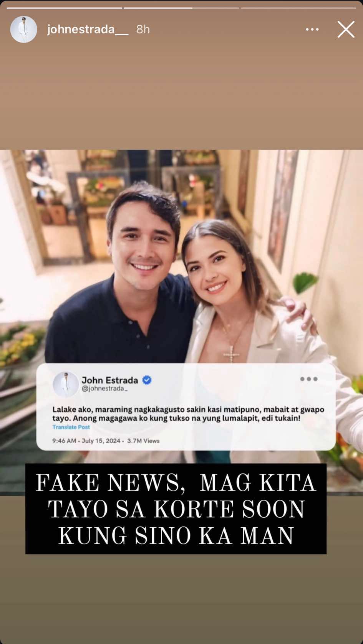Screen dimensions: 363x644
Task: Click the tweet text starting with Lalake ako
Action: click(188, 414)
